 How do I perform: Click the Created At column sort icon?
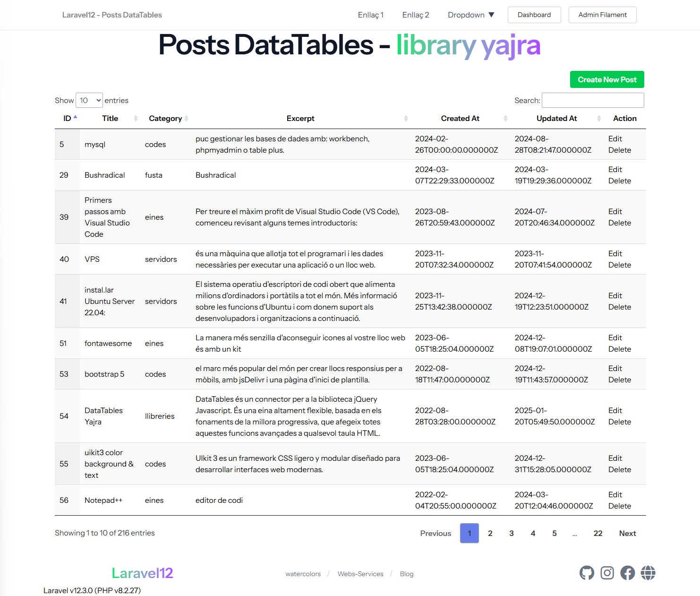click(x=505, y=118)
